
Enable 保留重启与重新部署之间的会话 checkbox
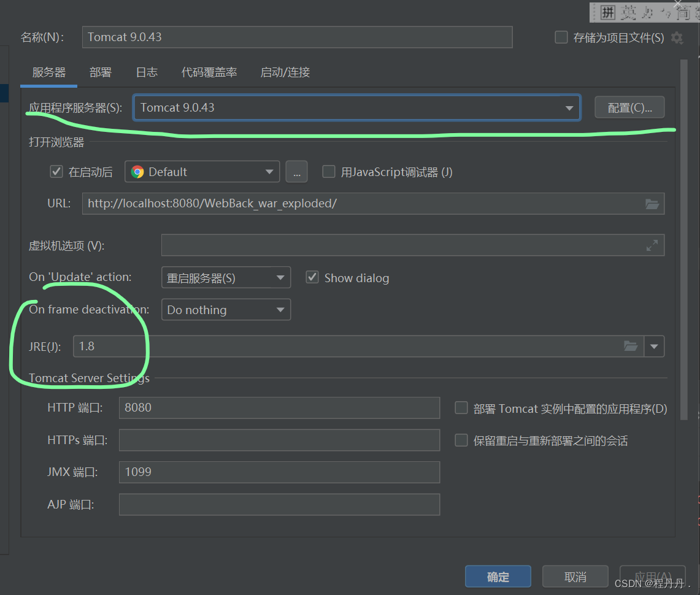(461, 440)
